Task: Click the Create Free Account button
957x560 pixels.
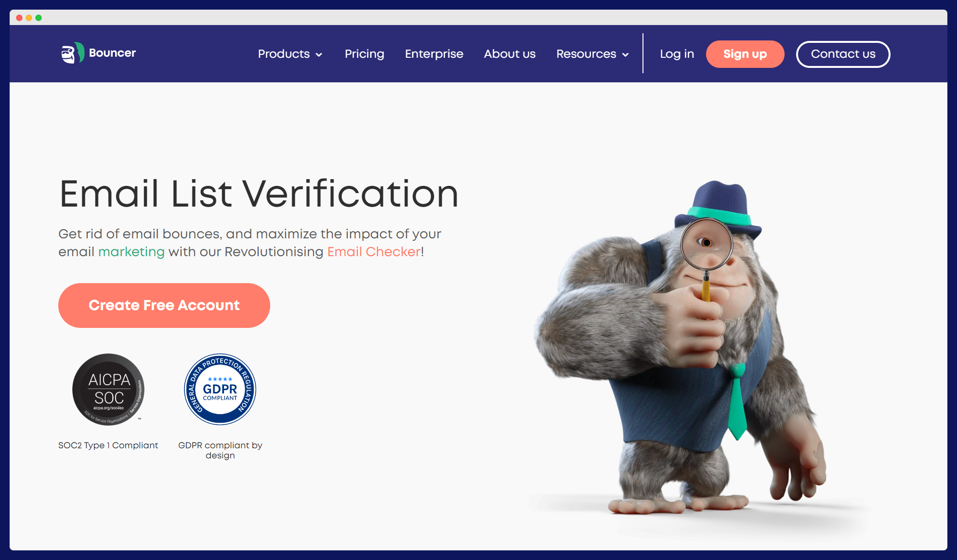Action: (x=164, y=305)
